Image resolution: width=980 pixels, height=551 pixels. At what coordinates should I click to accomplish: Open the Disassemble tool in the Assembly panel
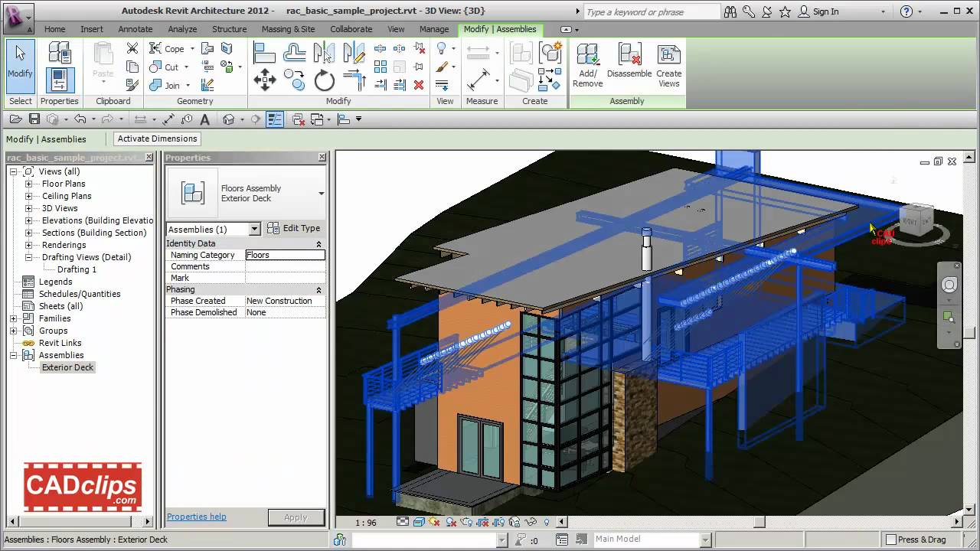pos(629,61)
